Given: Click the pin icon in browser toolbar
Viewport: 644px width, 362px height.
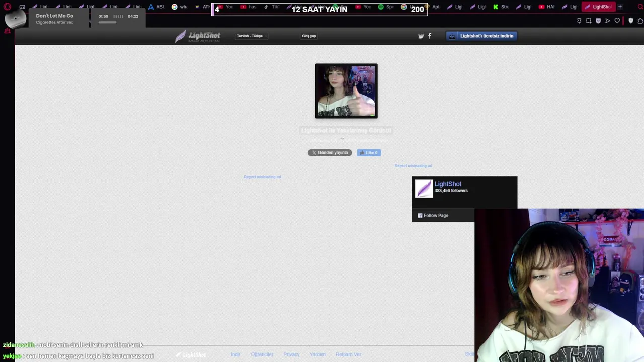Looking at the screenshot, I should click(579, 21).
